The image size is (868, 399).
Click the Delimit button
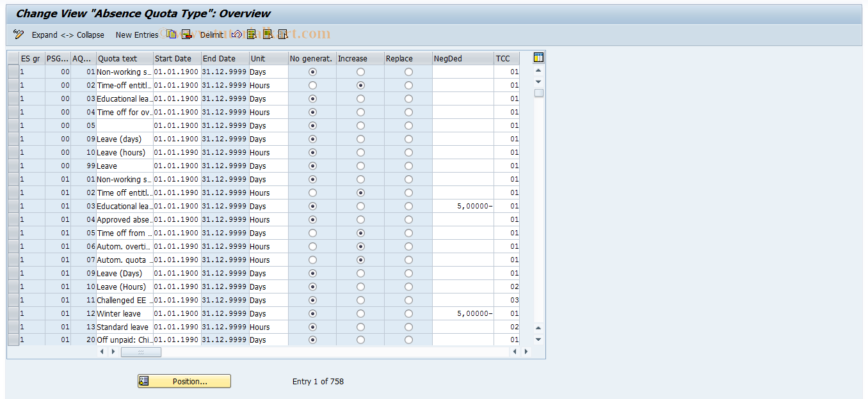click(x=211, y=35)
